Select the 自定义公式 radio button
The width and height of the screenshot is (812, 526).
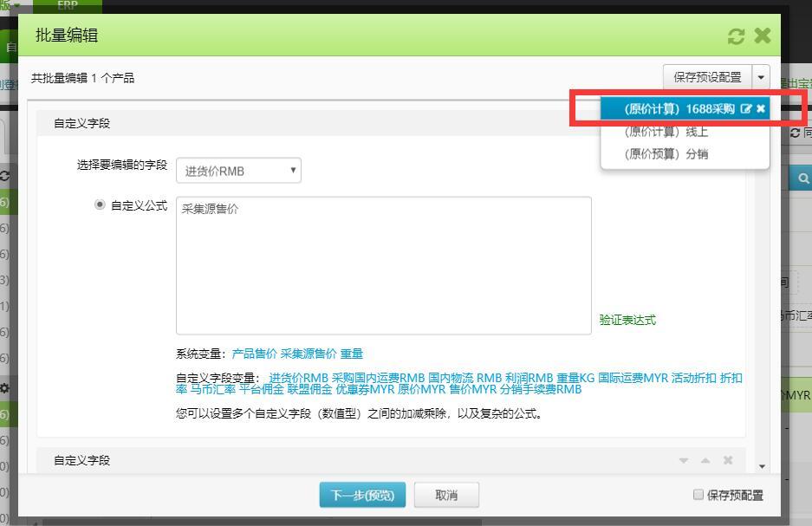[x=100, y=205]
